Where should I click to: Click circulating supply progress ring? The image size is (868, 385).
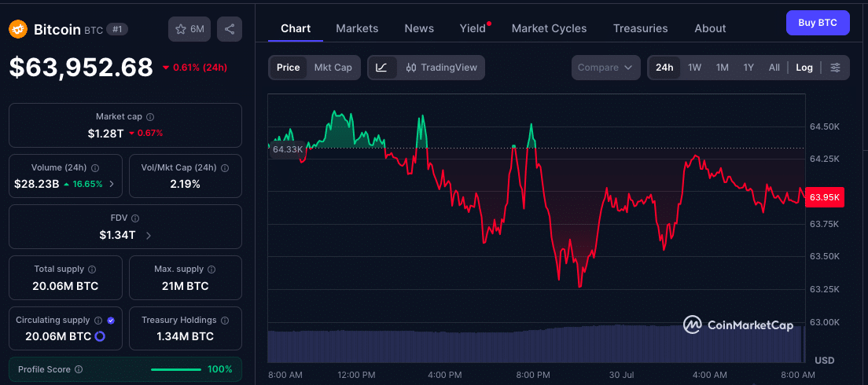pos(100,335)
